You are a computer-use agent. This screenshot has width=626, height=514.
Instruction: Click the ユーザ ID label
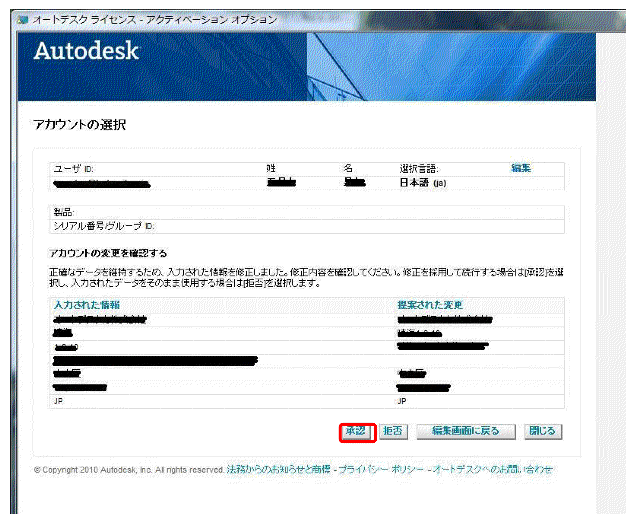[x=73, y=169]
